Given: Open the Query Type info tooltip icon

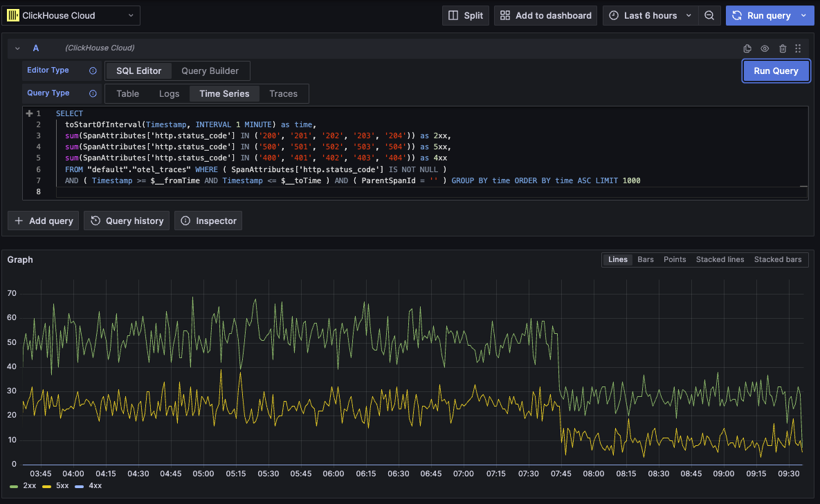Looking at the screenshot, I should 93,93.
